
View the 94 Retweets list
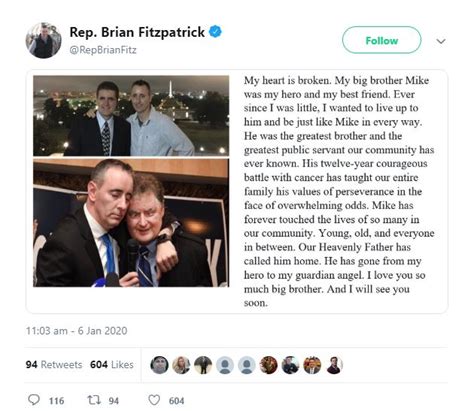pos(54,365)
